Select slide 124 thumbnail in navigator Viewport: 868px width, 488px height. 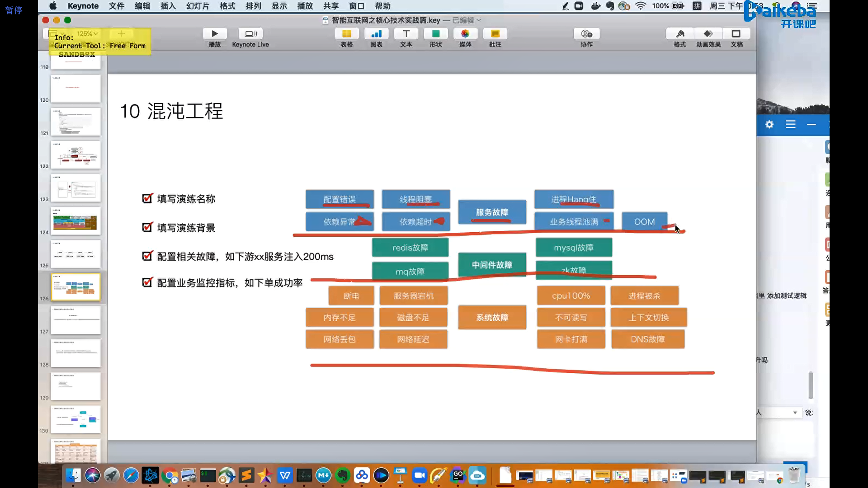click(75, 221)
